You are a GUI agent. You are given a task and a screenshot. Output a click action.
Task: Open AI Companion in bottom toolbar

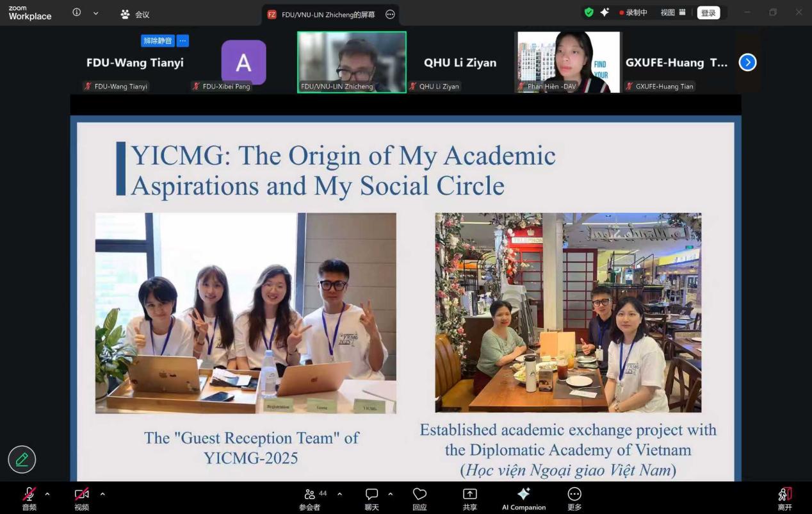[523, 494]
